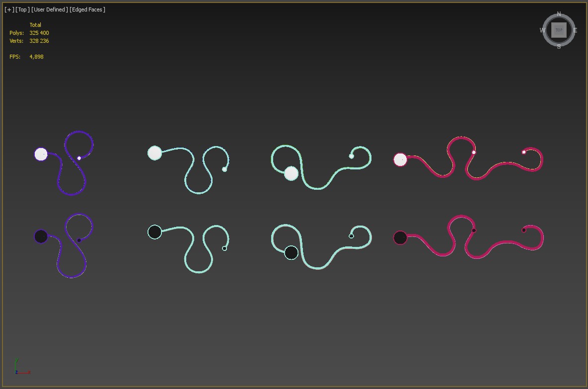Click the ViewCube TOP face
Viewport: 588px width, 389px height.
[559, 30]
